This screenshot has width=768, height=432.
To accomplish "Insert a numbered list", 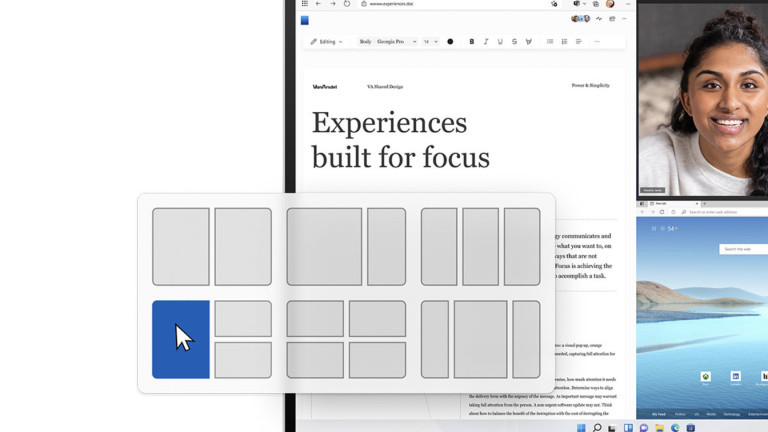I will (564, 42).
